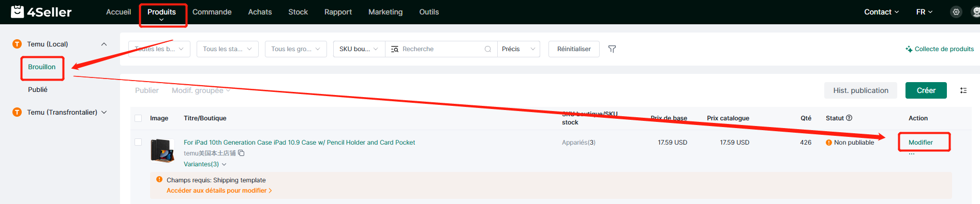
Task: Click the 4Seller logo icon
Action: point(18,11)
